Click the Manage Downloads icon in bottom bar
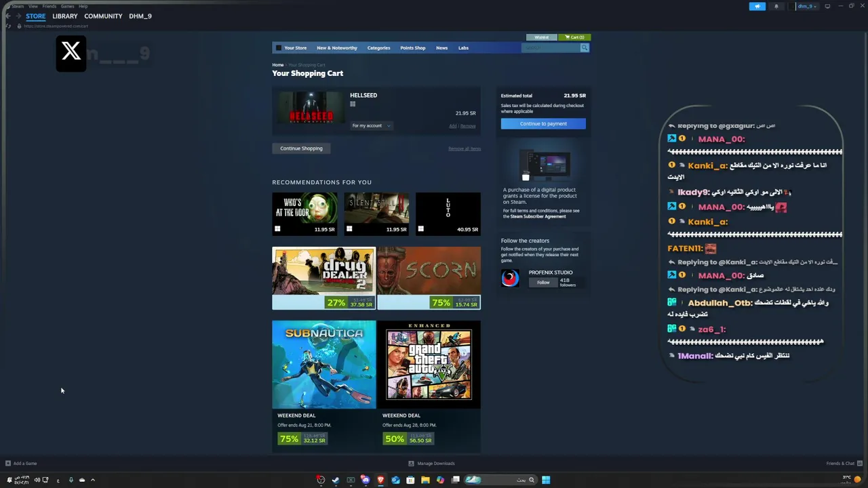 tap(411, 464)
